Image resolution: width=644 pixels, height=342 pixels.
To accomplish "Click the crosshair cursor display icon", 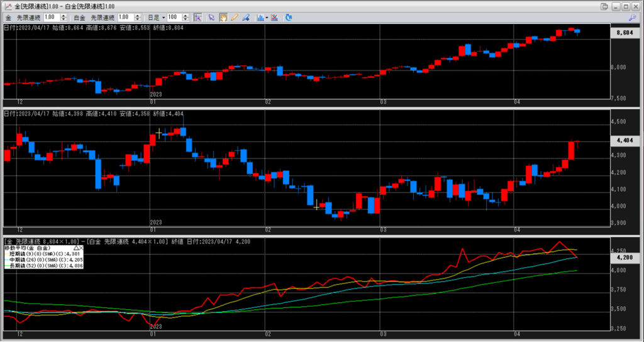I will (x=197, y=18).
